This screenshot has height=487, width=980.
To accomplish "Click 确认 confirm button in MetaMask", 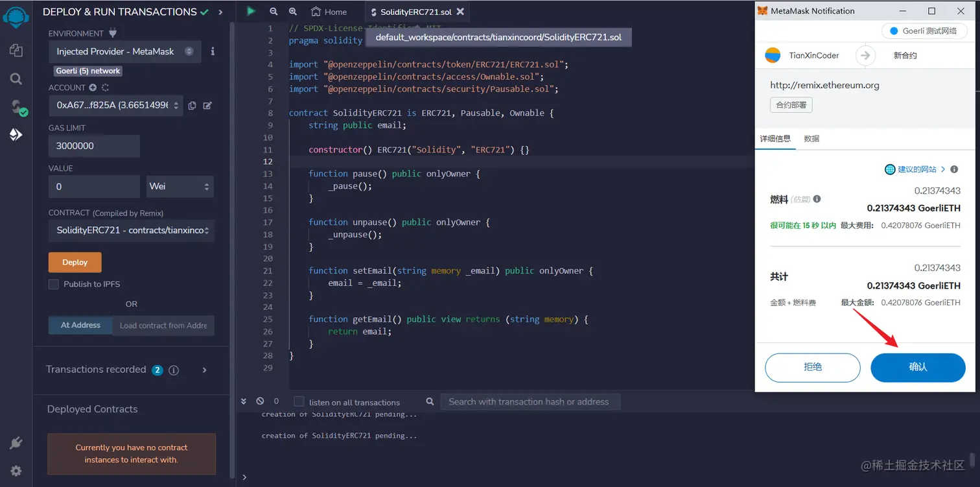I will pyautogui.click(x=918, y=367).
